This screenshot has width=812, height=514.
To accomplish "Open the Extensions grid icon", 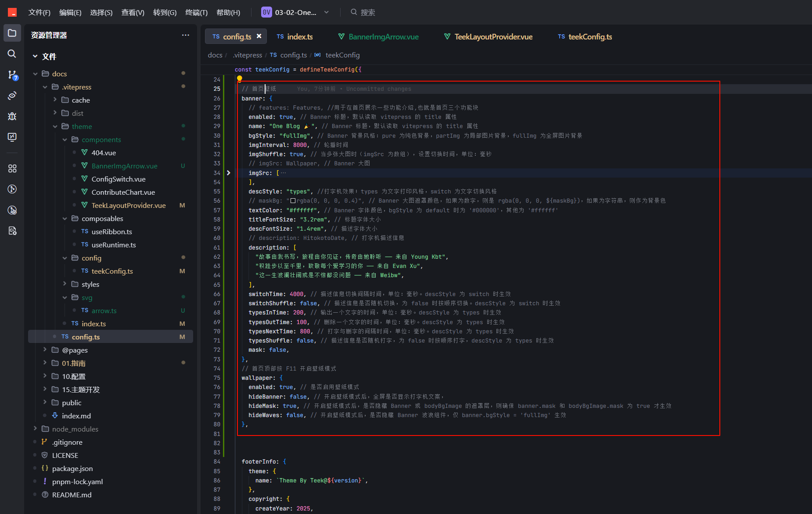I will [x=12, y=168].
